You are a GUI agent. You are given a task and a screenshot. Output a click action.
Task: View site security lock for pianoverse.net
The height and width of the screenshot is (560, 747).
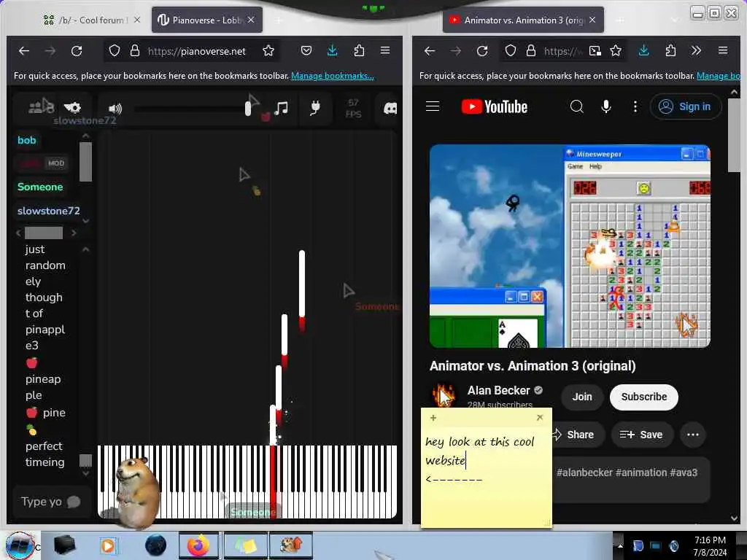coord(135,50)
